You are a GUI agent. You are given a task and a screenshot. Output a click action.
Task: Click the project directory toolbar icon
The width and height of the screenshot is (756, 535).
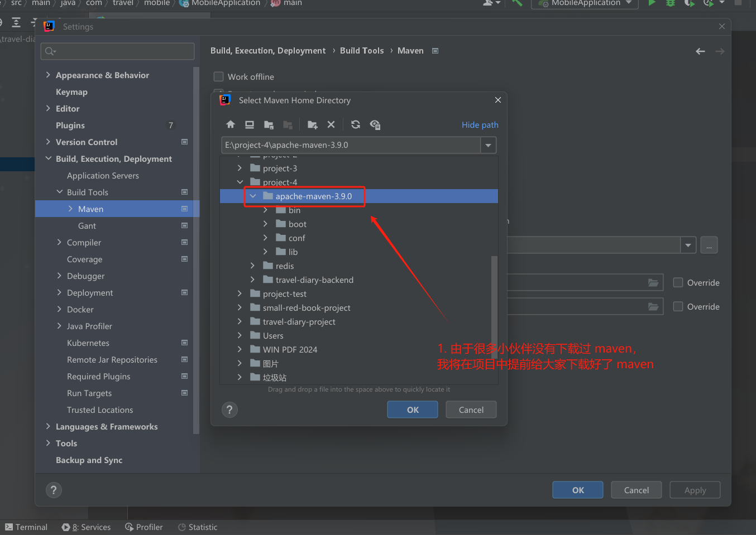(269, 124)
